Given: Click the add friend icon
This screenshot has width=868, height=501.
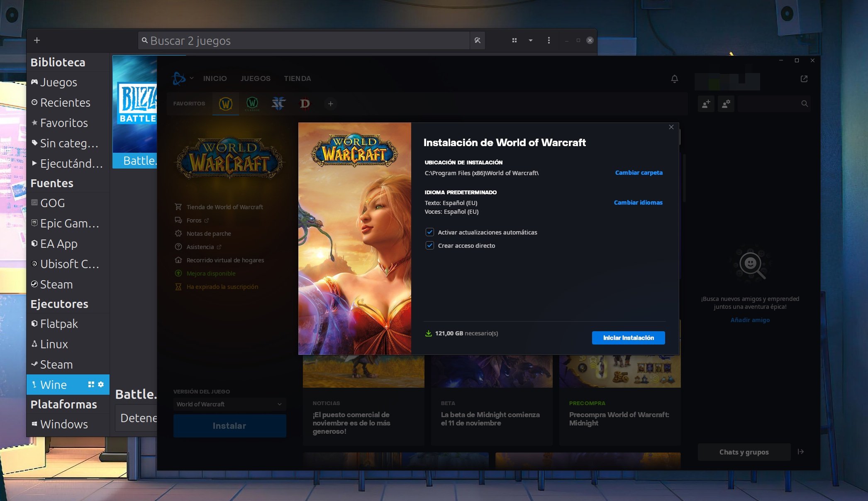Looking at the screenshot, I should (706, 104).
